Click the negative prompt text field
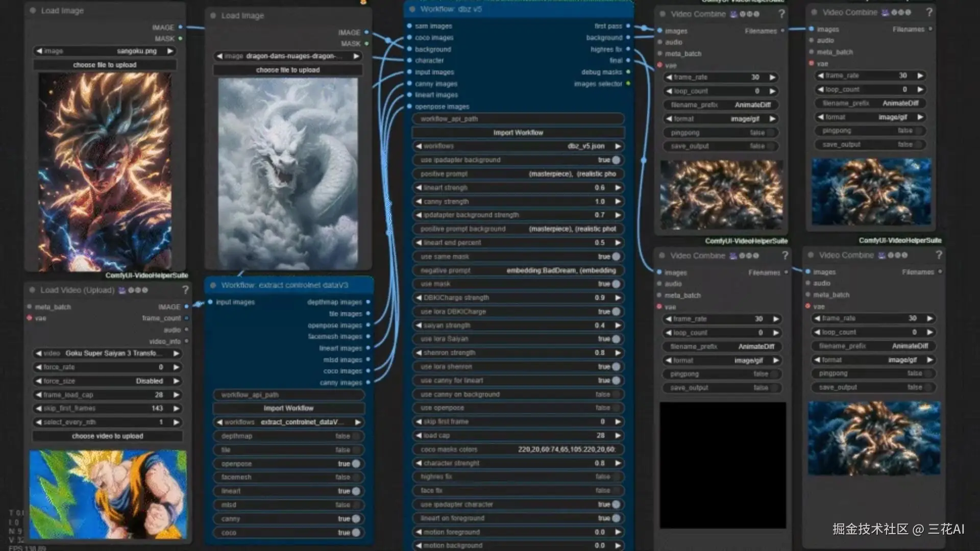This screenshot has height=551, width=980. pyautogui.click(x=518, y=270)
